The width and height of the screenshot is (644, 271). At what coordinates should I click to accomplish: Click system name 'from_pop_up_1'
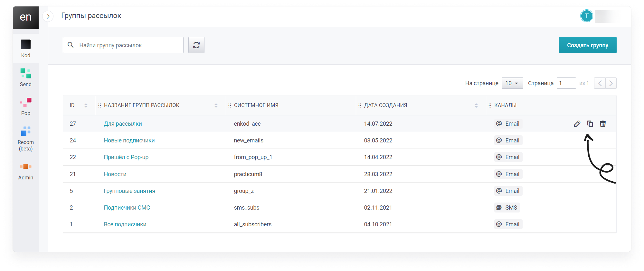[253, 157]
